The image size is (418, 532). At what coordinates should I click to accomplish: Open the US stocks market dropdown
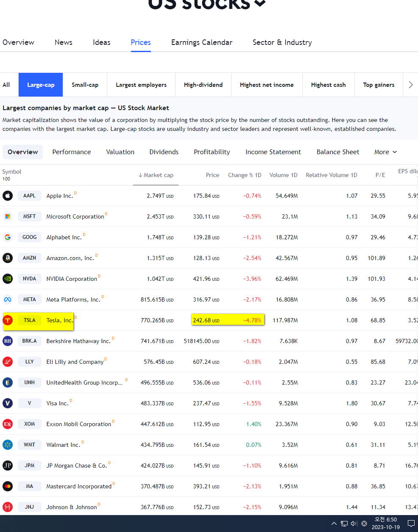207,4
